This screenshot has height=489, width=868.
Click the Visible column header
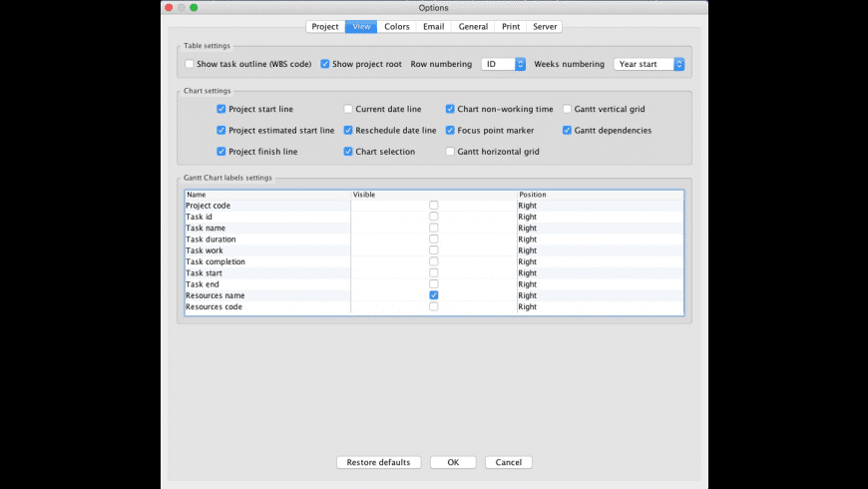pyautogui.click(x=434, y=195)
